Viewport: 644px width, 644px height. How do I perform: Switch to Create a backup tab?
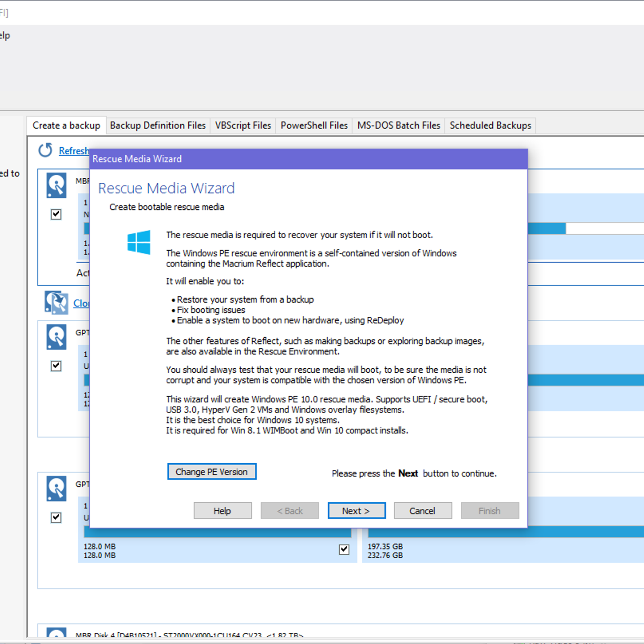point(66,126)
